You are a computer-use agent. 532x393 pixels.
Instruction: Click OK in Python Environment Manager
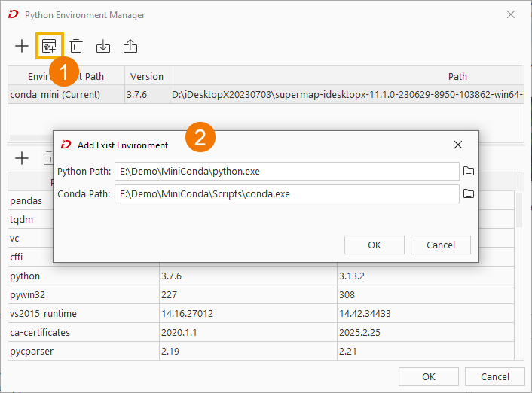(429, 376)
